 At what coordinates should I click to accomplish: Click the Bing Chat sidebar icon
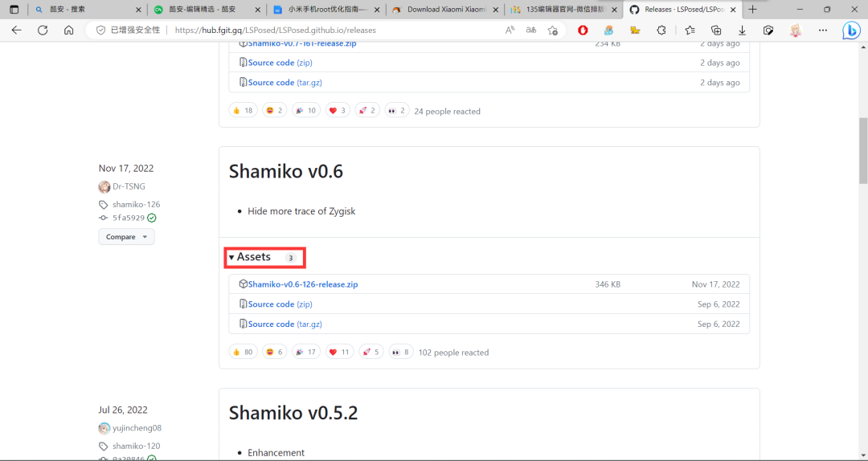pyautogui.click(x=850, y=31)
